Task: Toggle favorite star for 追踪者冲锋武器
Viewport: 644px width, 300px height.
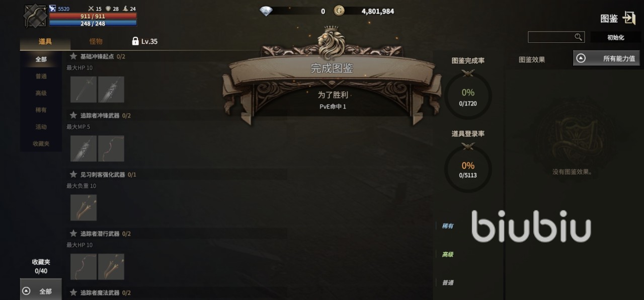Action: (x=73, y=115)
